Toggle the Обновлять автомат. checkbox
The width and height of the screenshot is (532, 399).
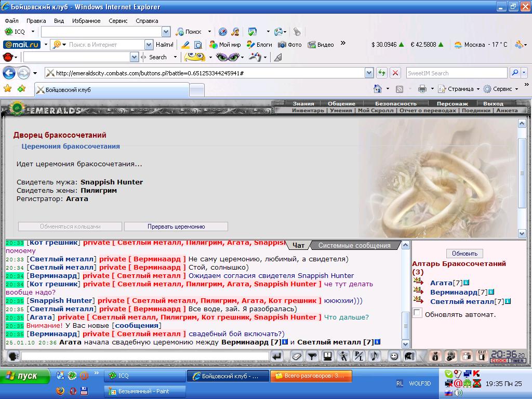pos(417,312)
